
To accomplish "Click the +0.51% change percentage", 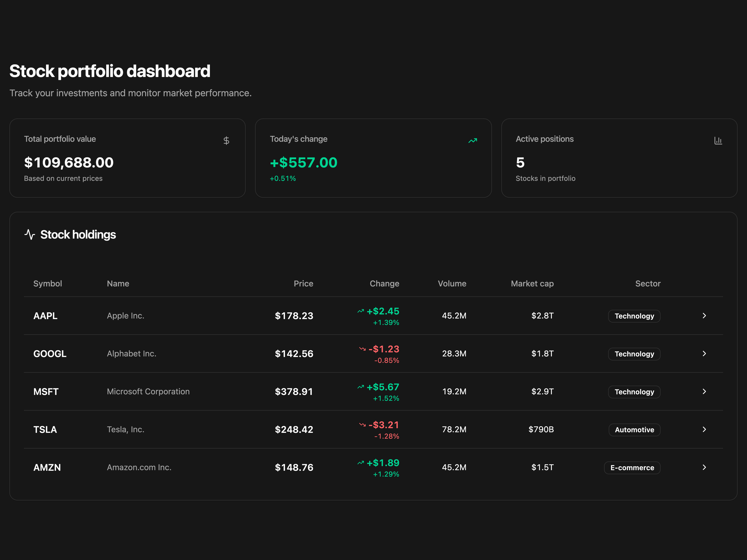I will 283,178.
